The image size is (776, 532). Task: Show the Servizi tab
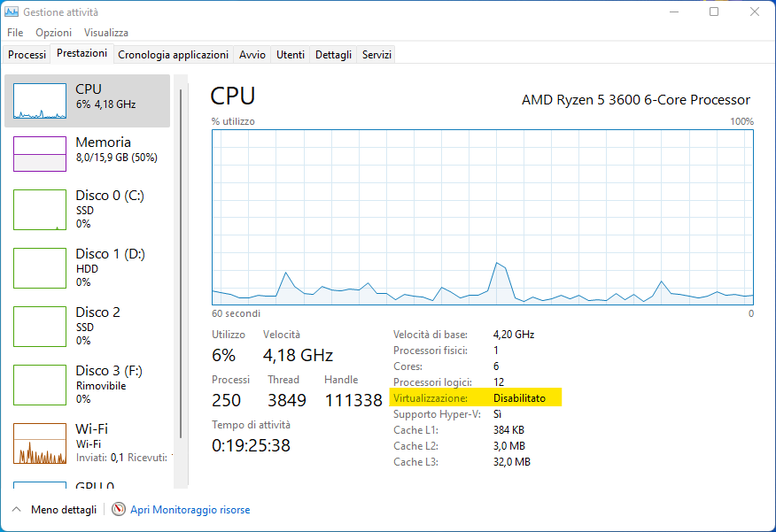click(376, 55)
